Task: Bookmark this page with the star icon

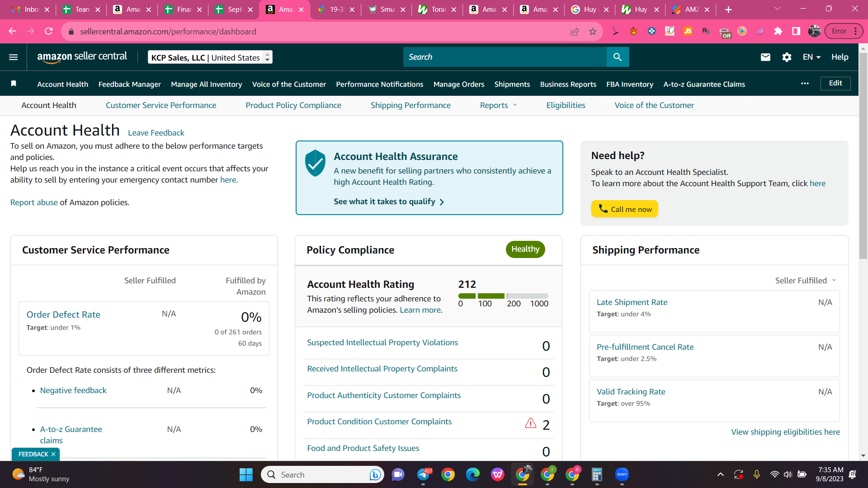Action: [593, 32]
